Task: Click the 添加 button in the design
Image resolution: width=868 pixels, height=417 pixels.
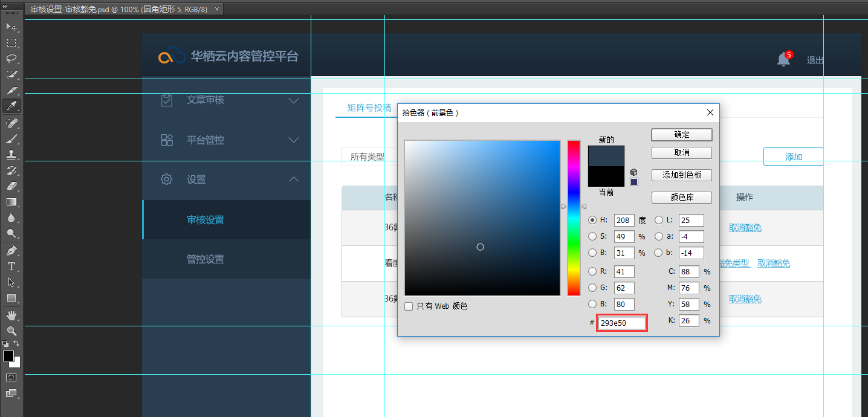Action: pos(793,157)
